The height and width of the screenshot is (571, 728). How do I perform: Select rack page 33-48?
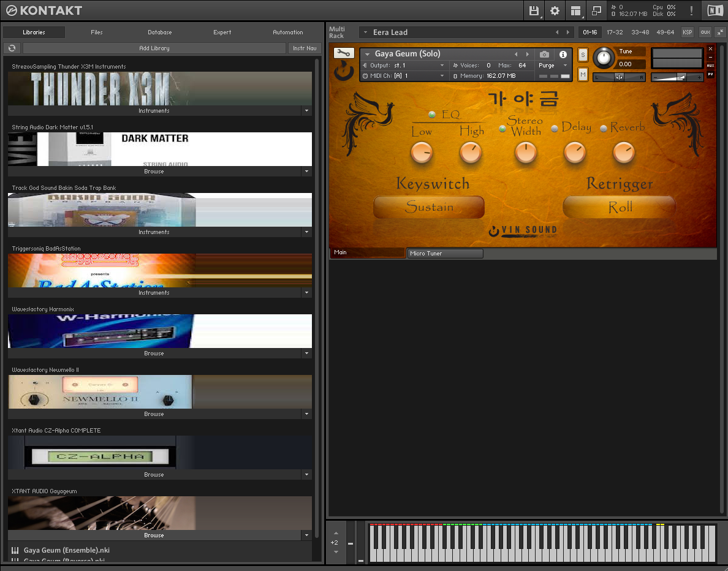click(x=640, y=32)
